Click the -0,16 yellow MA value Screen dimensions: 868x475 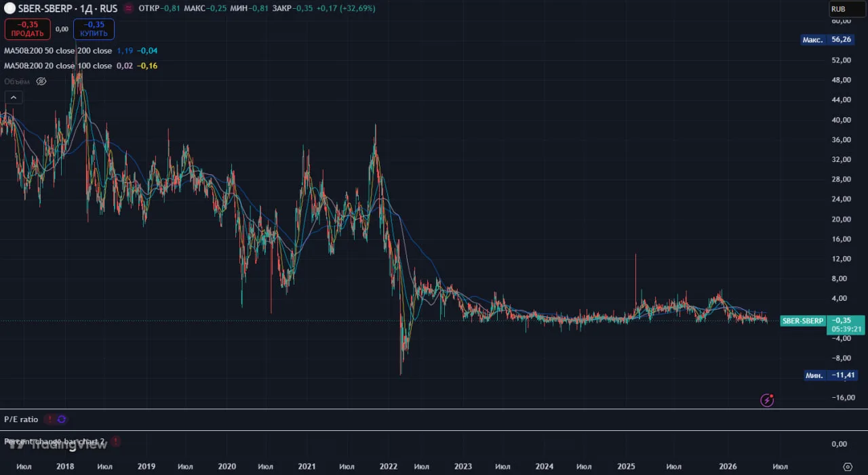click(x=147, y=66)
